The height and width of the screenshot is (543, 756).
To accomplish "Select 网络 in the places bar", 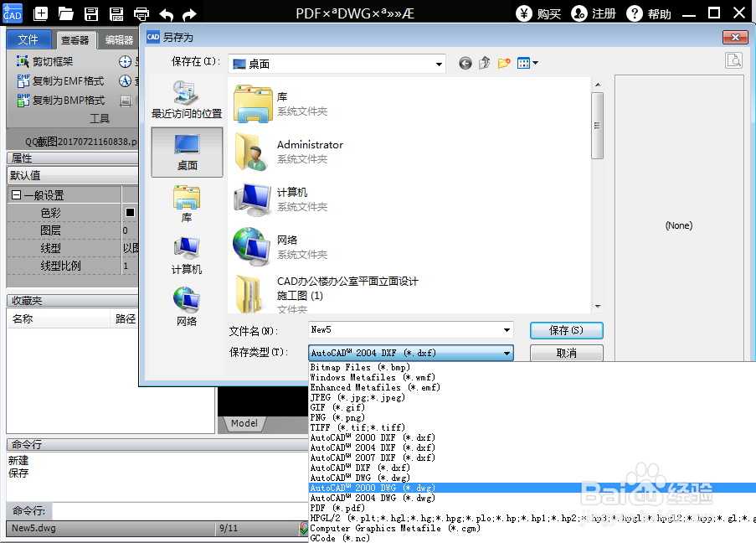I will (x=187, y=308).
